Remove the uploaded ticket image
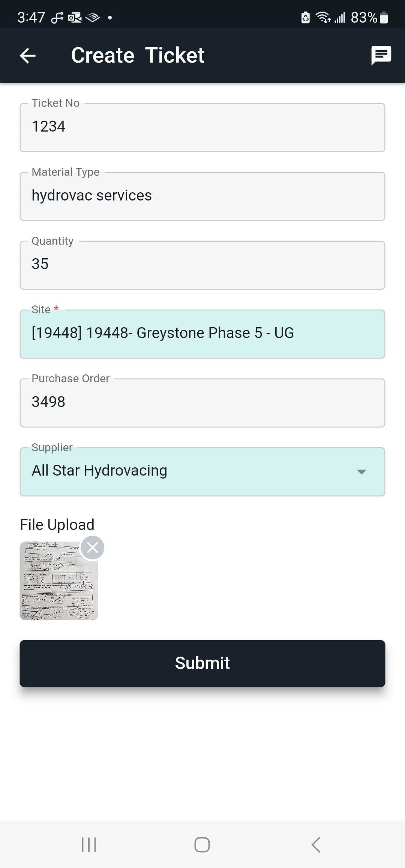This screenshot has height=868, width=405. click(92, 548)
